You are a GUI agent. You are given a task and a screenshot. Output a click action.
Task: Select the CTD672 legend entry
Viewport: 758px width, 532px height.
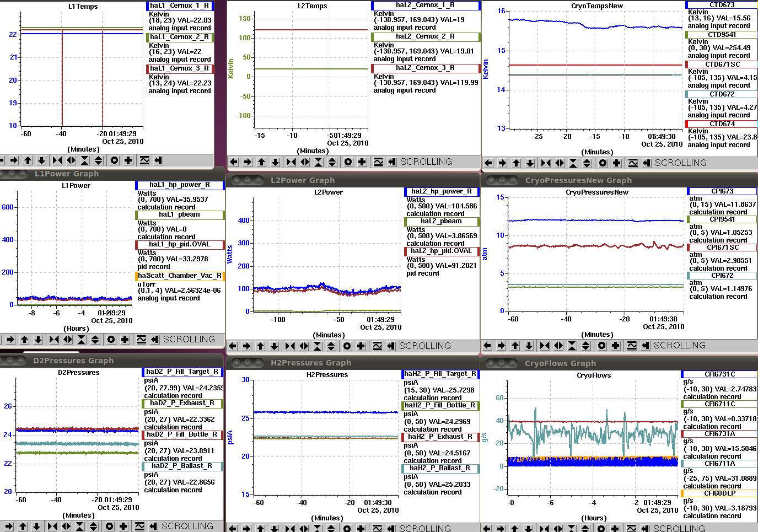pos(722,94)
